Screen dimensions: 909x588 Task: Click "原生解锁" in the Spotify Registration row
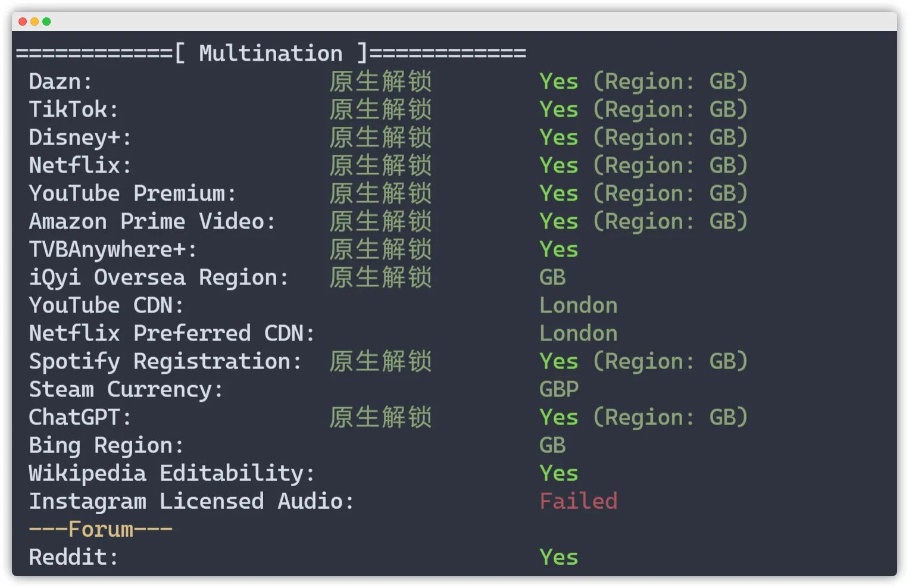tap(381, 361)
